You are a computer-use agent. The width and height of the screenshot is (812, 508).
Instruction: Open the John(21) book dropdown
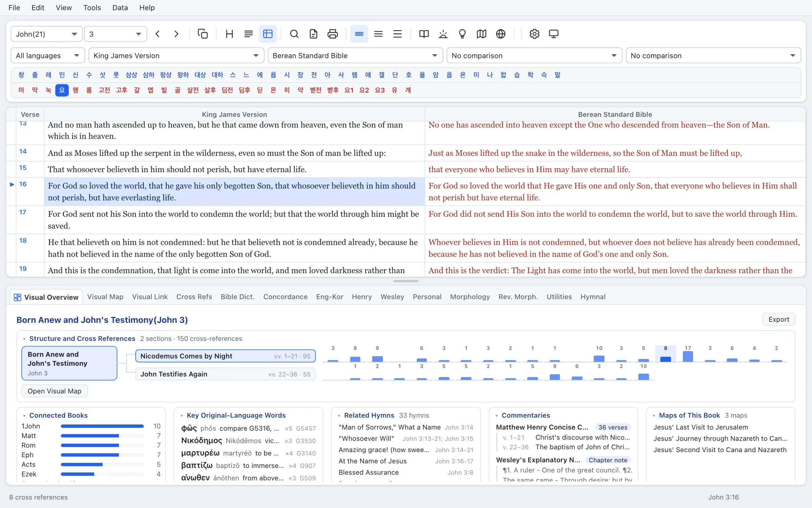point(47,34)
